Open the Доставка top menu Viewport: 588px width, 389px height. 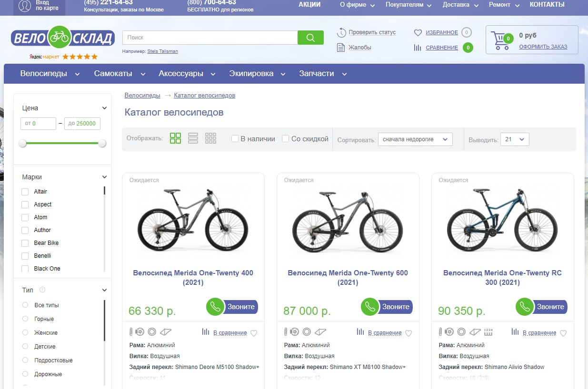[460, 5]
